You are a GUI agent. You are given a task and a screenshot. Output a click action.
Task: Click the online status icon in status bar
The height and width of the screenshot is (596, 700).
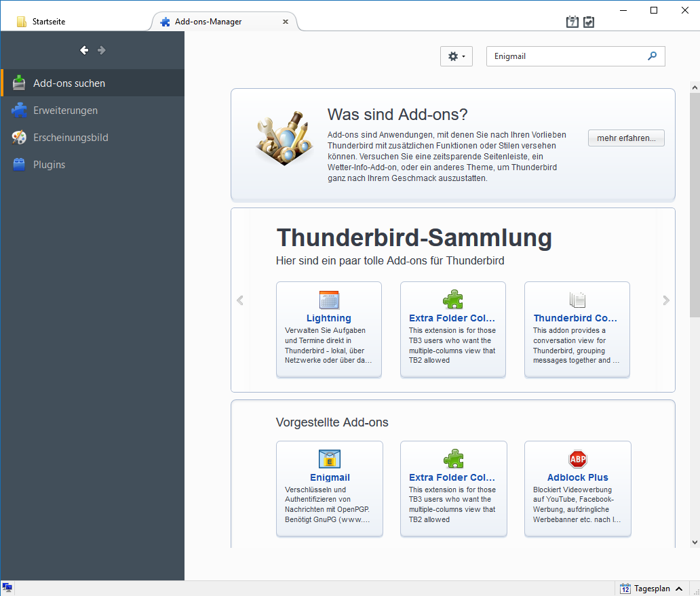[7, 587]
